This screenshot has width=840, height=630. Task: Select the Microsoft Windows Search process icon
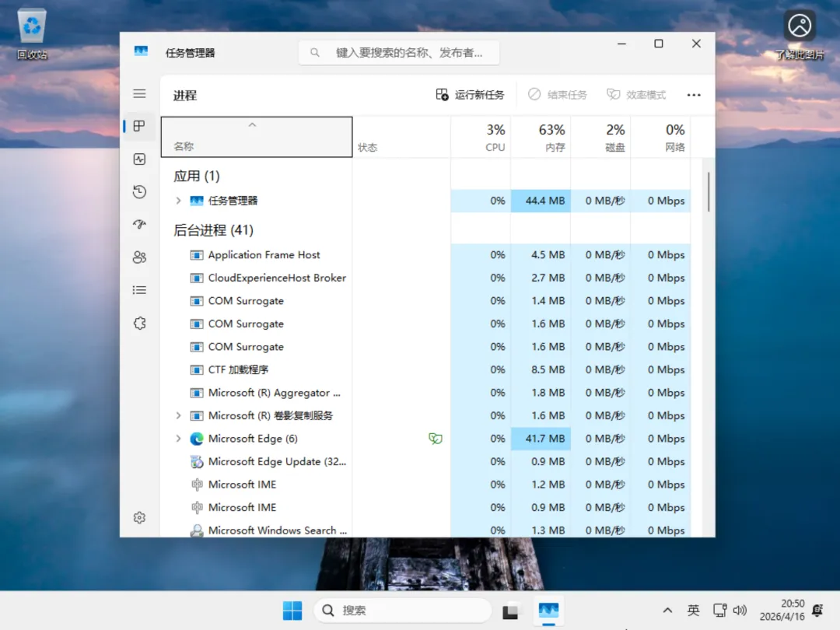pyautogui.click(x=197, y=530)
